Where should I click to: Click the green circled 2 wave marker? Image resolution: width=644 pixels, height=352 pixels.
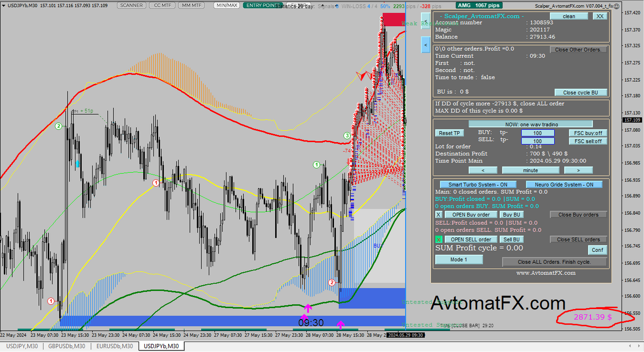[x=58, y=126]
